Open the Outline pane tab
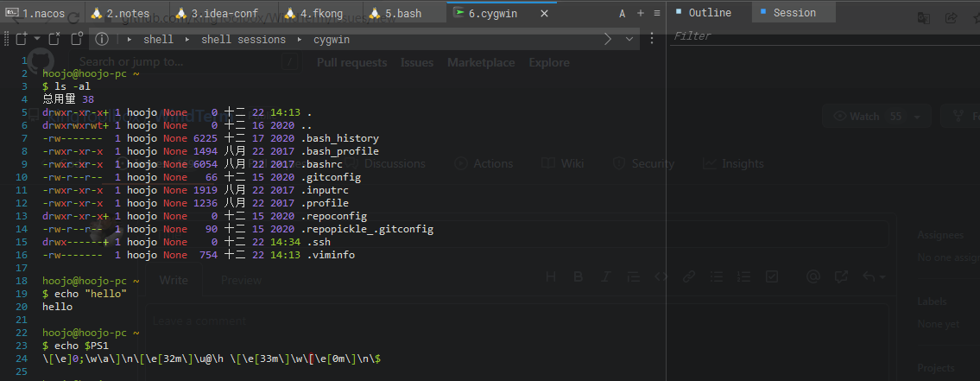Screen dimensions: 980x381 (x=710, y=12)
